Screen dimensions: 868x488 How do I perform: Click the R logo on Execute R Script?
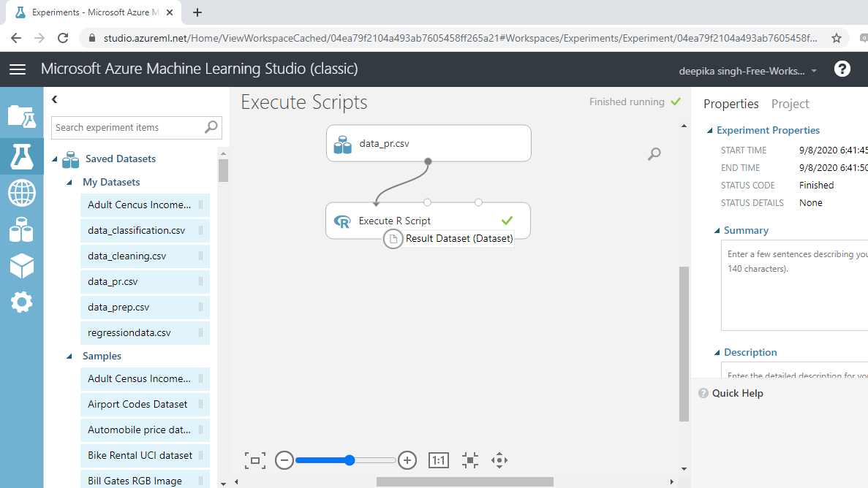(x=342, y=221)
